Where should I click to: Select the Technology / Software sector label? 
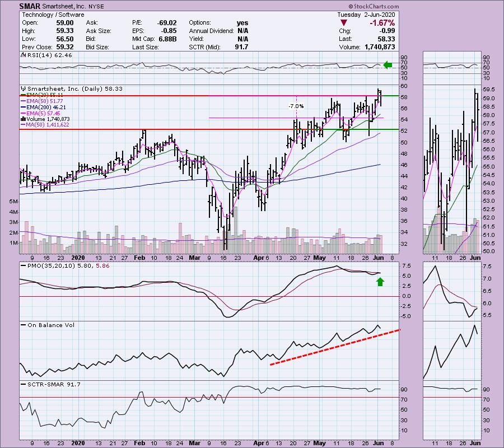click(x=53, y=15)
